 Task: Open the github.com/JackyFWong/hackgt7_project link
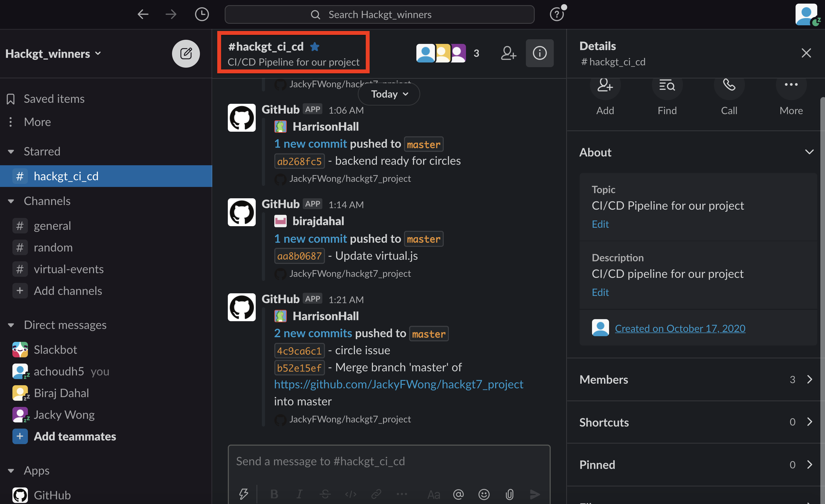click(x=399, y=384)
